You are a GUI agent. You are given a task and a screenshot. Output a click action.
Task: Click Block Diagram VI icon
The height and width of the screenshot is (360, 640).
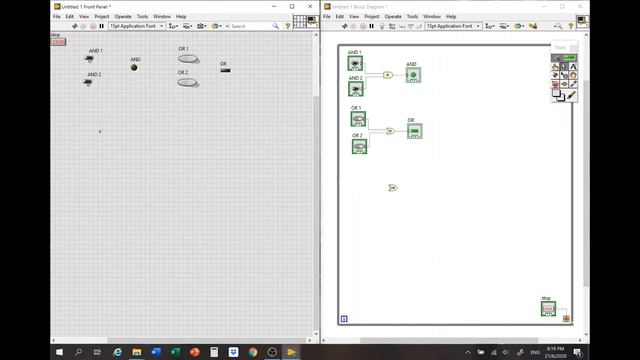582,21
